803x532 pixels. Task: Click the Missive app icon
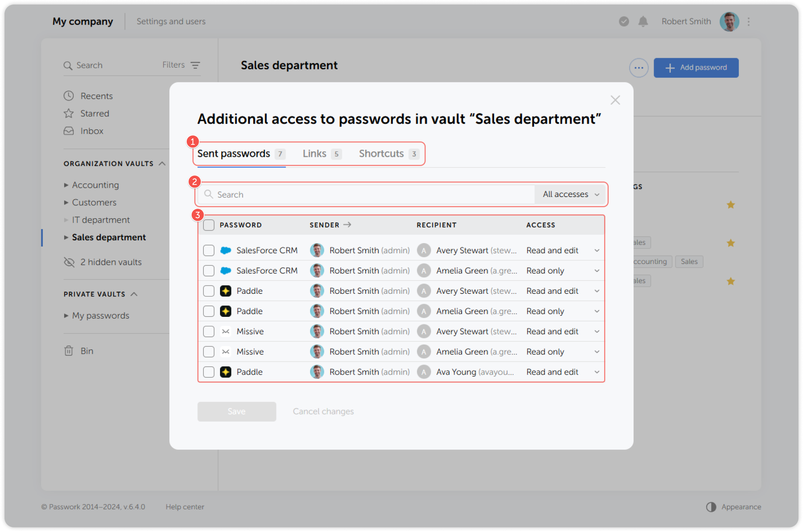[x=226, y=331]
